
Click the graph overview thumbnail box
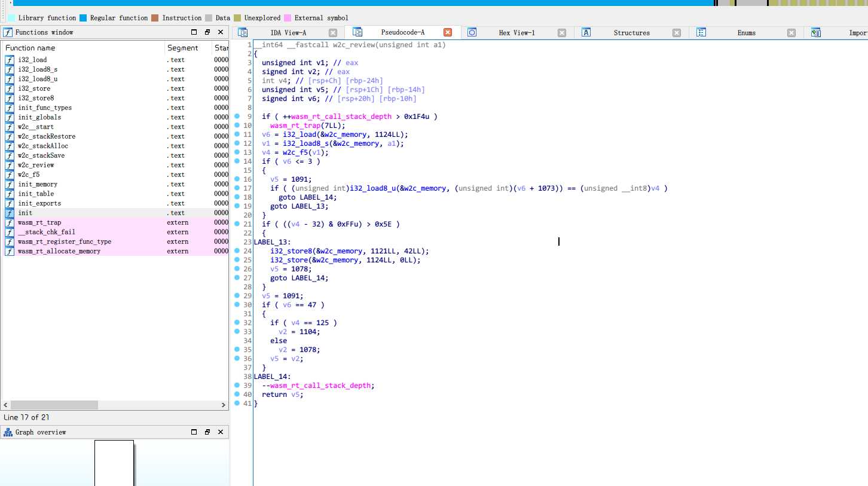114,463
